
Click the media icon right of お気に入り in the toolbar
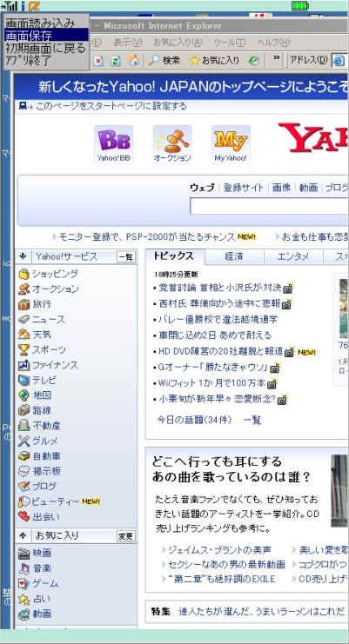pos(254,61)
